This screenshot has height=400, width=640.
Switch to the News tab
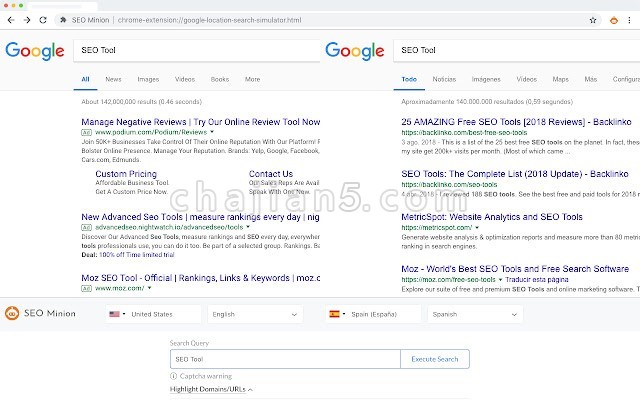(113, 79)
